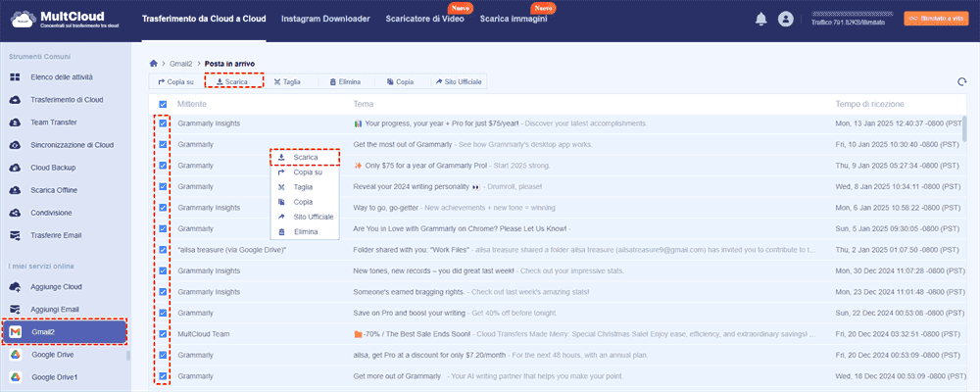Uncheck the Way to go, go-getter email checkbox
Viewport: 980px width, 392px height.
click(163, 208)
